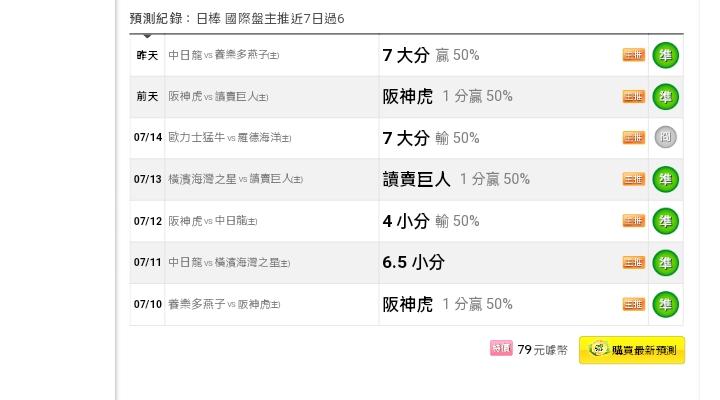Click the gray badge in 07/14 row
Image resolution: width=720 pixels, height=400 pixels.
[665, 137]
